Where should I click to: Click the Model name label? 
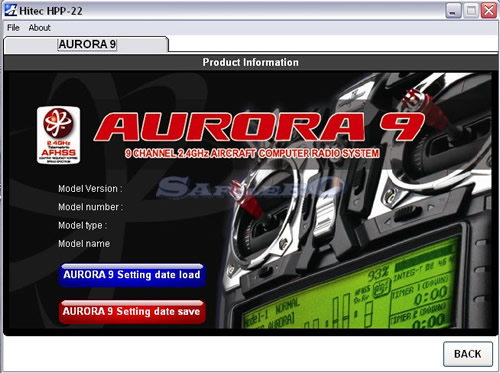click(x=84, y=244)
